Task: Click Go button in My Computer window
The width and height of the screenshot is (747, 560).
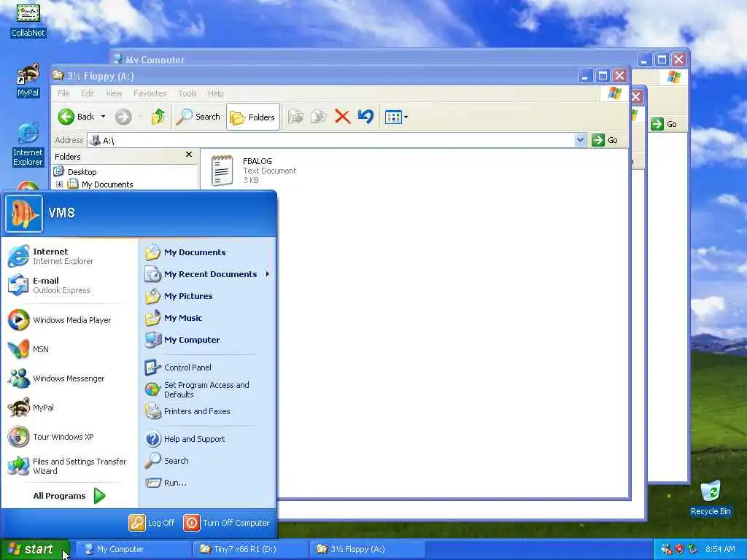Action: point(665,124)
